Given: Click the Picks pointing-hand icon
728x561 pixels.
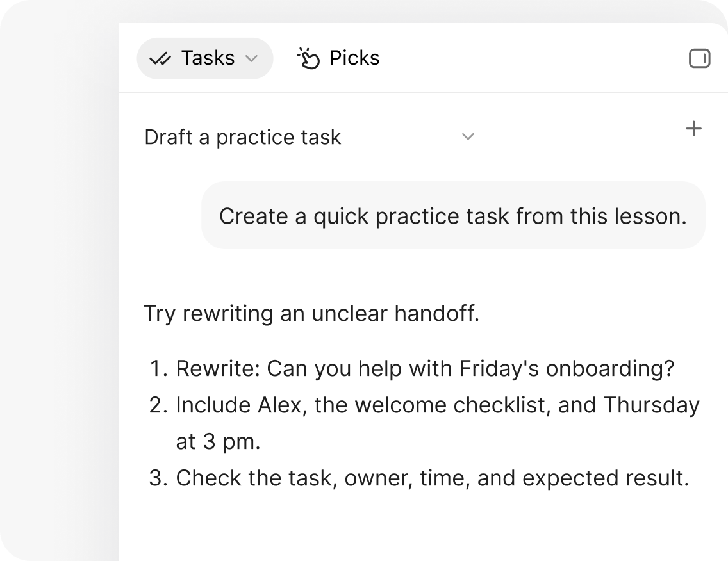Looking at the screenshot, I should [x=308, y=58].
